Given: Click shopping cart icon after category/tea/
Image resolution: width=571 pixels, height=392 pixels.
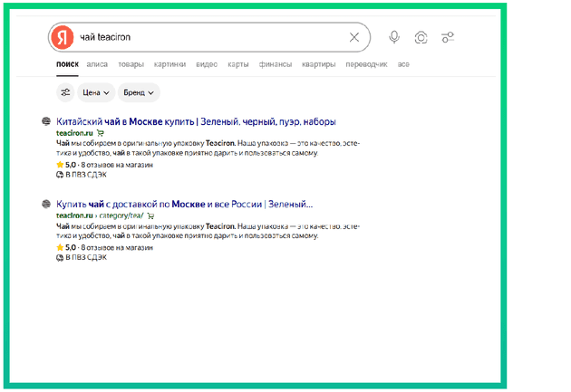Looking at the screenshot, I should coord(150,216).
